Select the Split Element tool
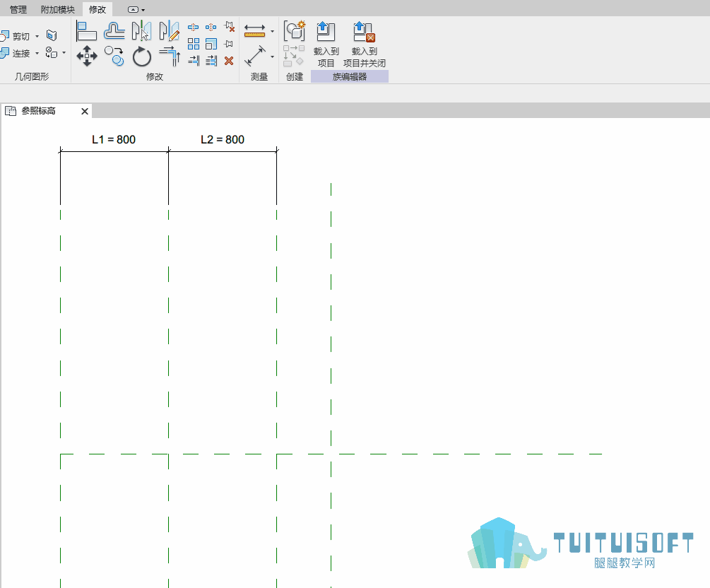This screenshot has width=710, height=588. point(194,27)
